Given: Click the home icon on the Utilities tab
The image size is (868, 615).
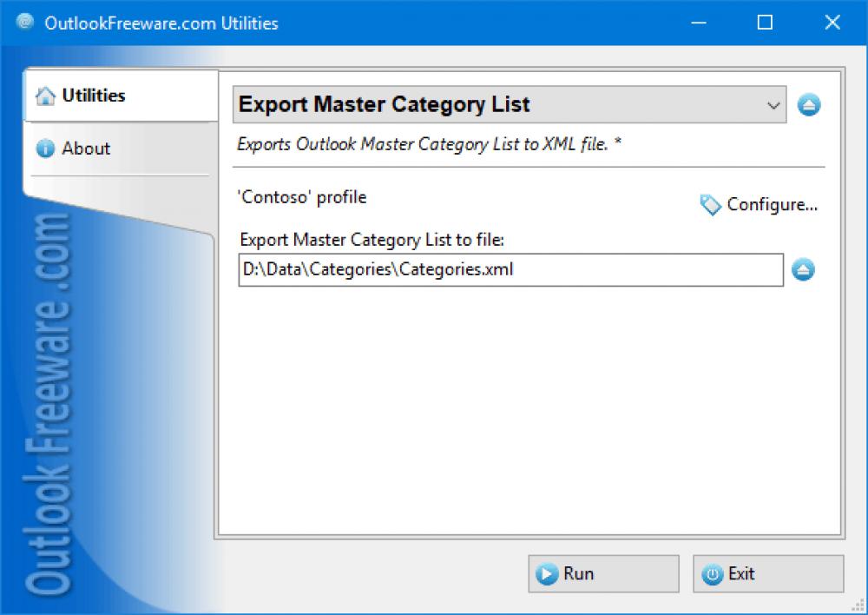Looking at the screenshot, I should pyautogui.click(x=44, y=96).
